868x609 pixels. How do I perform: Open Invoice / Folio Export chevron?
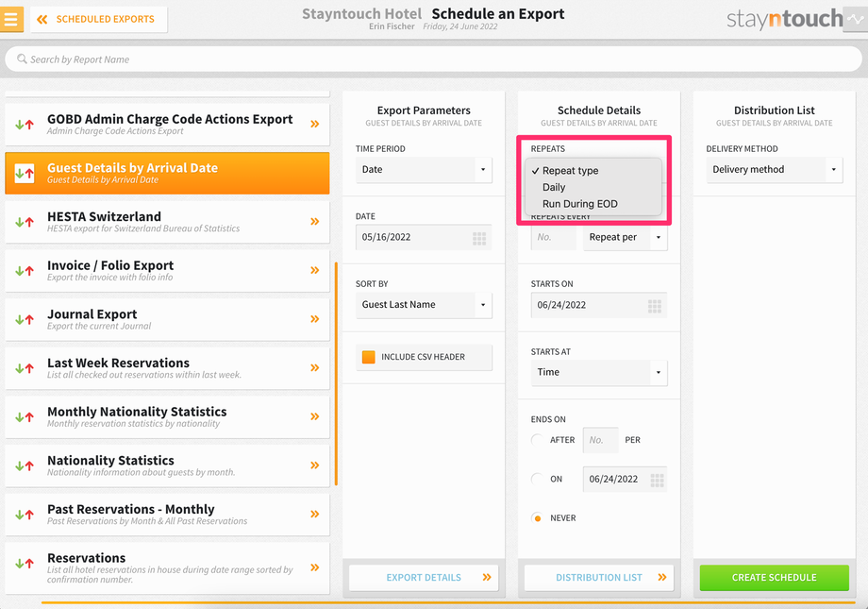[x=315, y=270]
